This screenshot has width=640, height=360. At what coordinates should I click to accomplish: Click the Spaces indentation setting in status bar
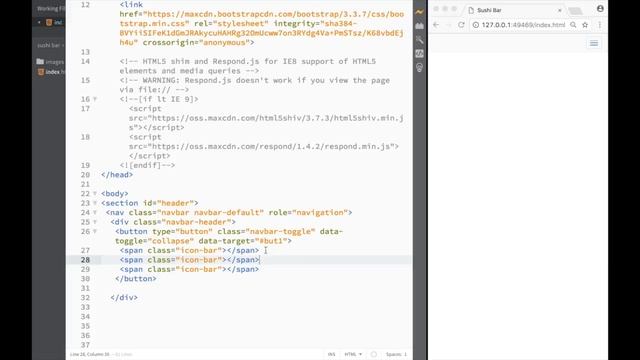tap(396, 354)
